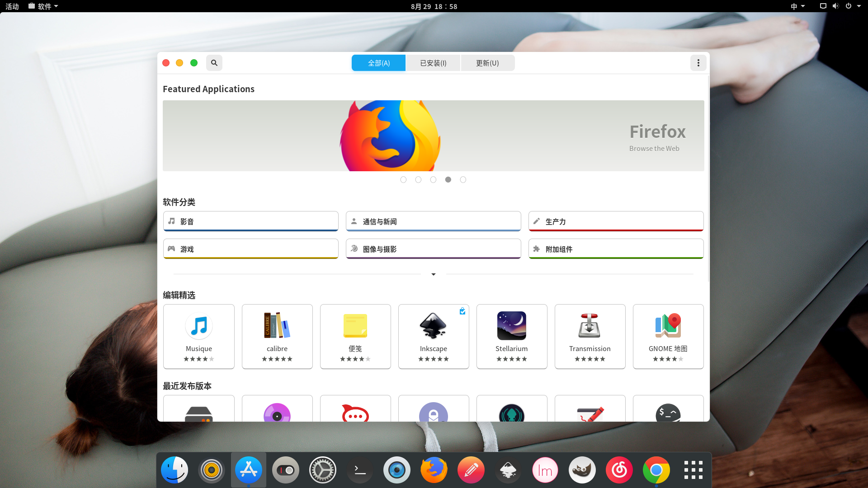This screenshot has width=868, height=488.
Task: Open the 通信与新闻 category
Action: (433, 221)
